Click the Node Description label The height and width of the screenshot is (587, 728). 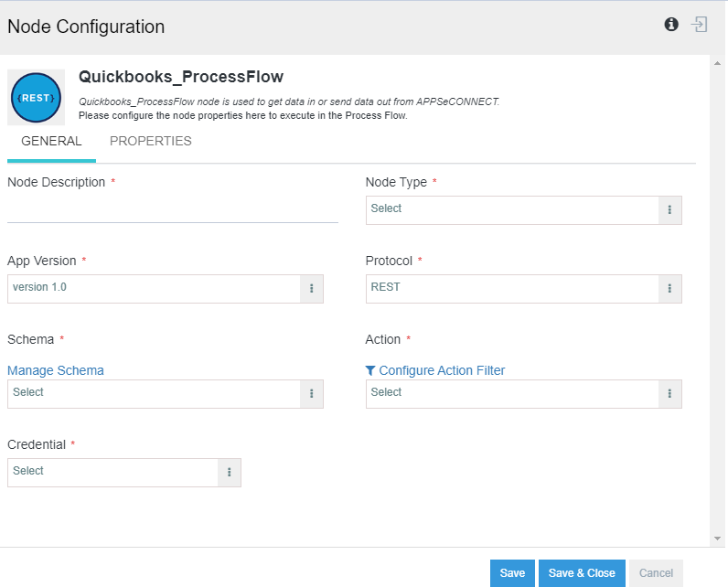(x=56, y=182)
